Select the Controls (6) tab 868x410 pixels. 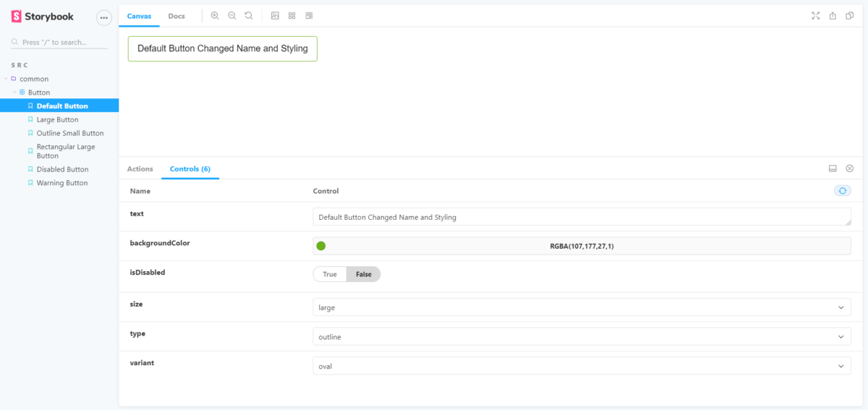190,168
